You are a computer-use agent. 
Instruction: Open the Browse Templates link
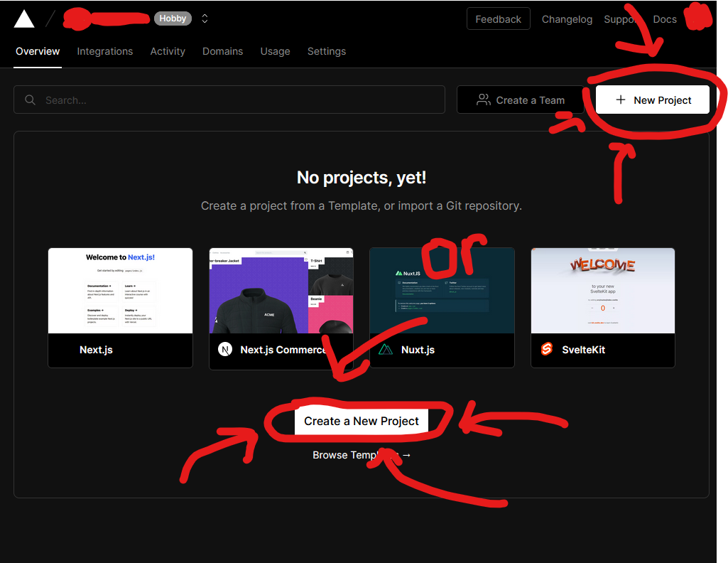coord(362,455)
